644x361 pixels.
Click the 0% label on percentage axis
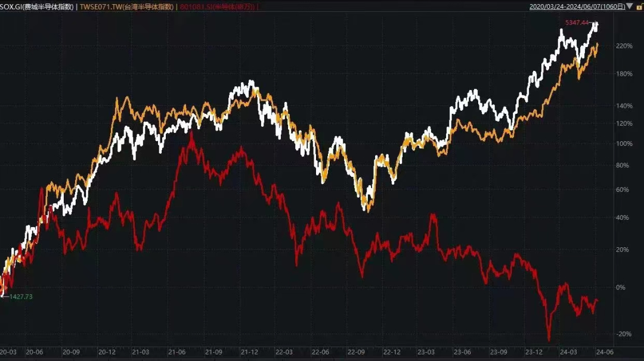[x=621, y=287]
